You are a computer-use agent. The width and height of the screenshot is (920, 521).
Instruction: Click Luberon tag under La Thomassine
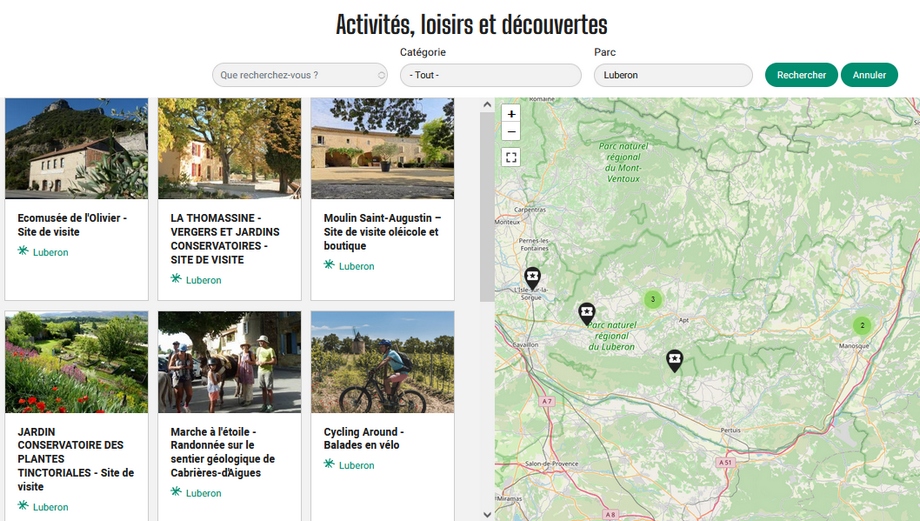pos(204,280)
